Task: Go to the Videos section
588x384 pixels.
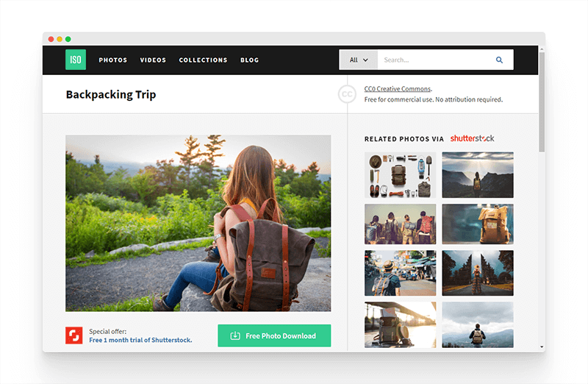Action: [153, 60]
